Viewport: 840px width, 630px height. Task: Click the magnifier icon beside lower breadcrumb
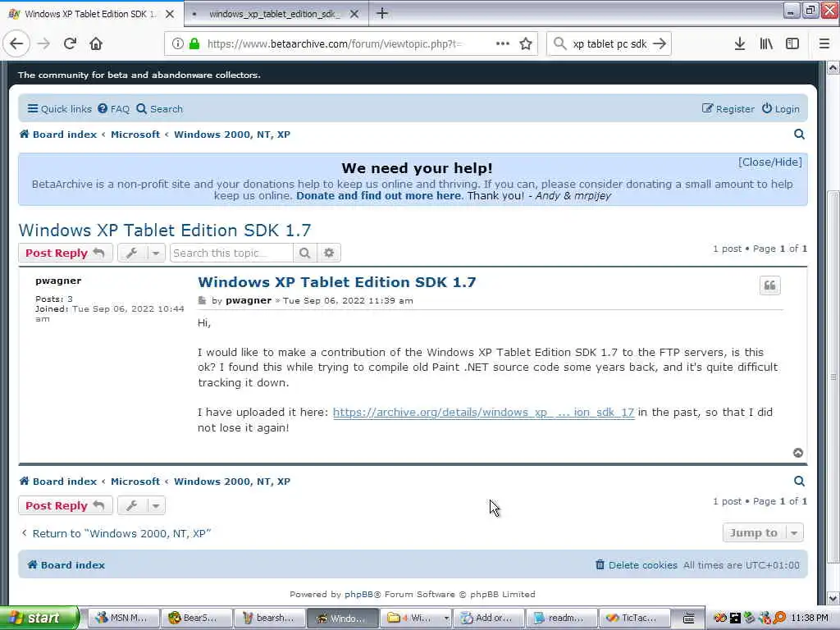click(799, 482)
